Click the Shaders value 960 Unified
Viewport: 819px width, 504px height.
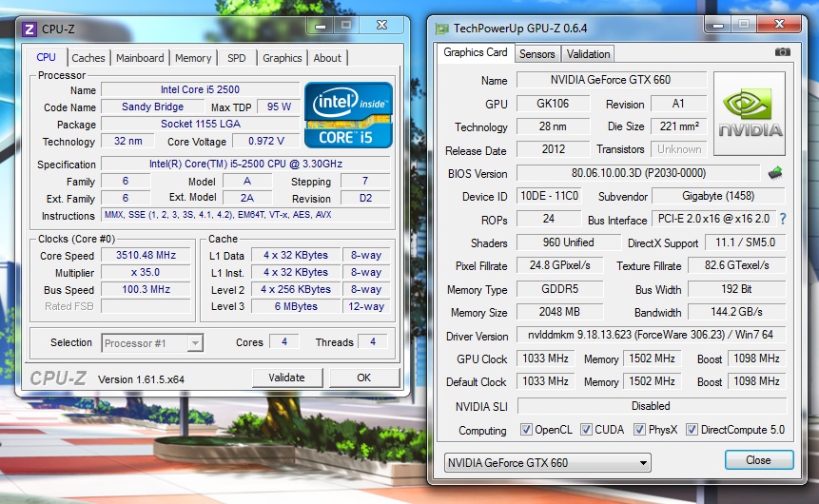tap(569, 242)
